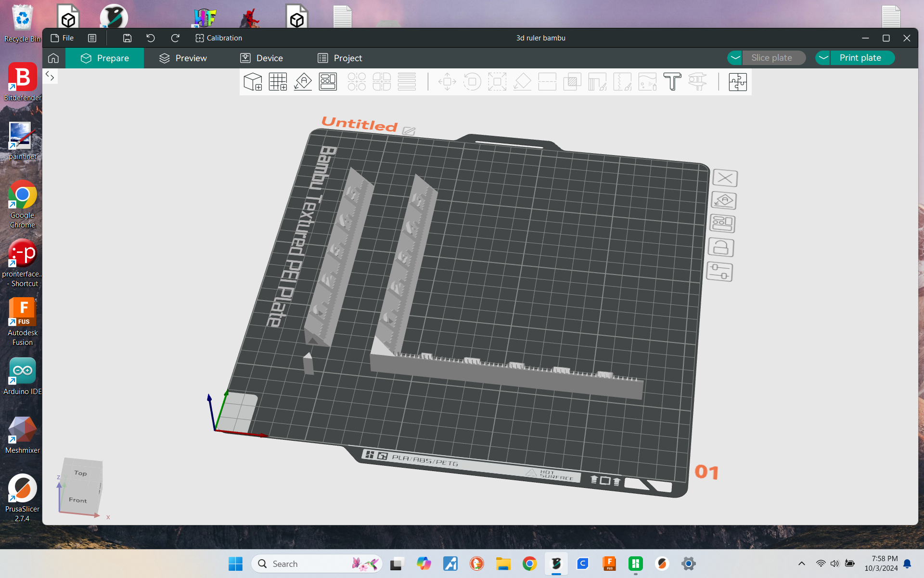Select the Support painting tool
The image size is (924, 578).
[597, 82]
